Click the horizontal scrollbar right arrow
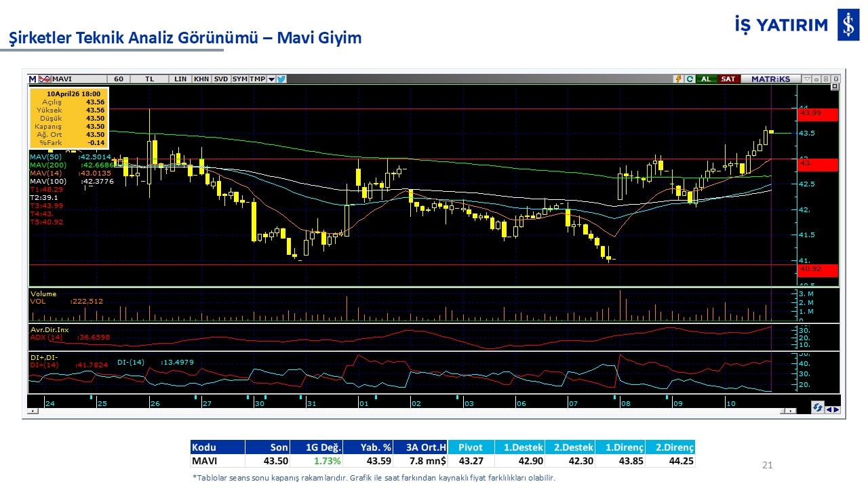 coord(790,411)
